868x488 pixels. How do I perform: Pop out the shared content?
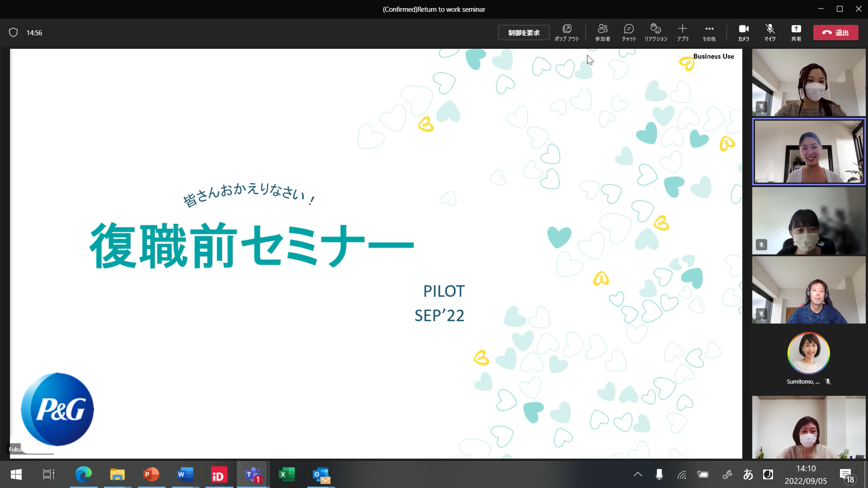tap(567, 33)
